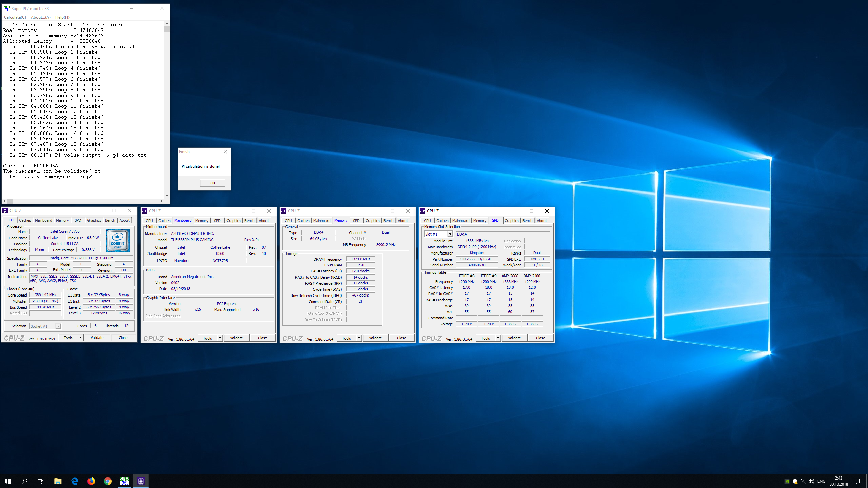Switch to Caches tab in CPU-Z CPU window

tap(25, 220)
